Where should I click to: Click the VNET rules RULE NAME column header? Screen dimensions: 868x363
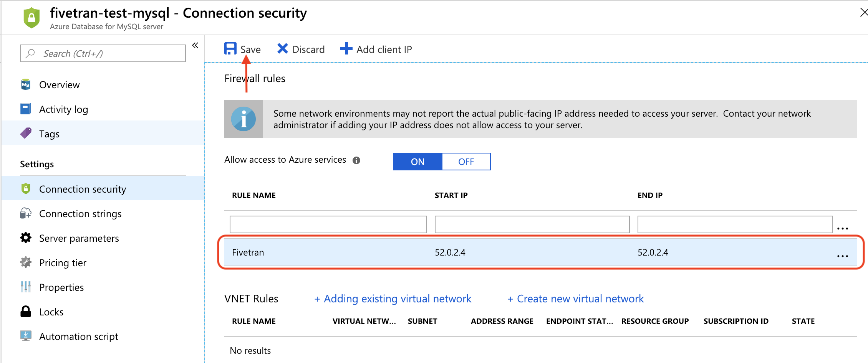tap(254, 321)
